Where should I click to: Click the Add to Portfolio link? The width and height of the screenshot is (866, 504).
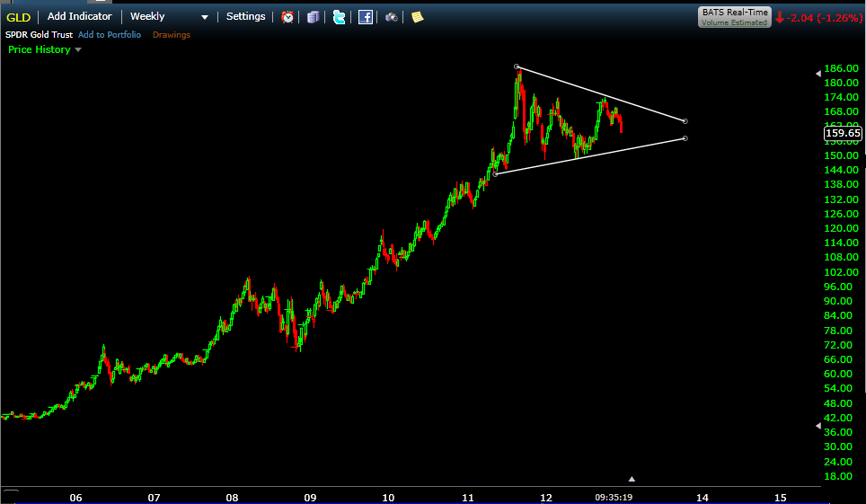110,34
